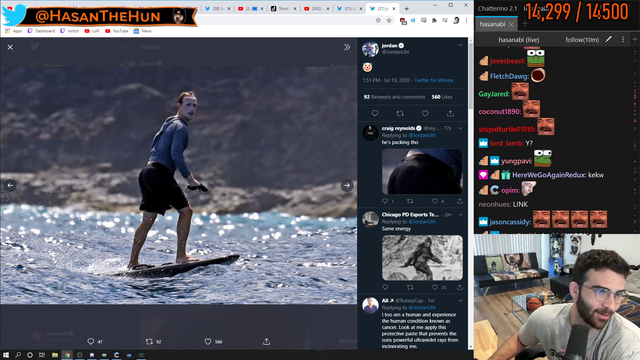Viewport: 640px width, 360px height.
Task: Go to previous photo arrow
Action: (x=10, y=185)
